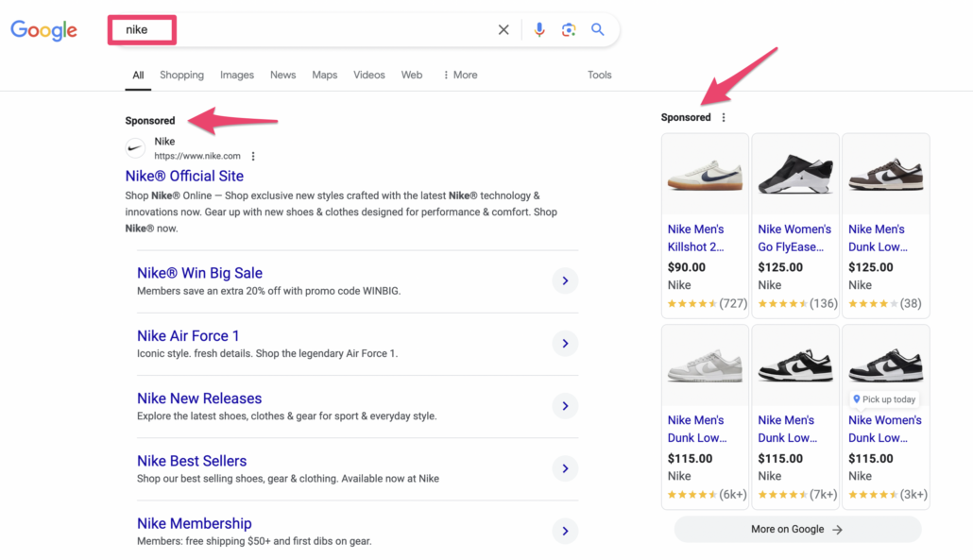Open three-dot menu beside nike.com URL
The height and width of the screenshot is (560, 973).
point(253,157)
